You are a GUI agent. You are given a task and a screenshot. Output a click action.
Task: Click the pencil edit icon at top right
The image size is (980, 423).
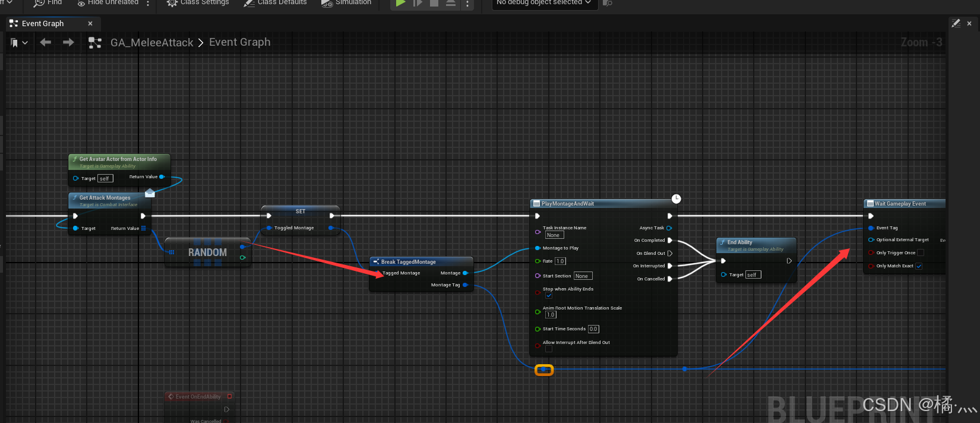click(x=956, y=23)
